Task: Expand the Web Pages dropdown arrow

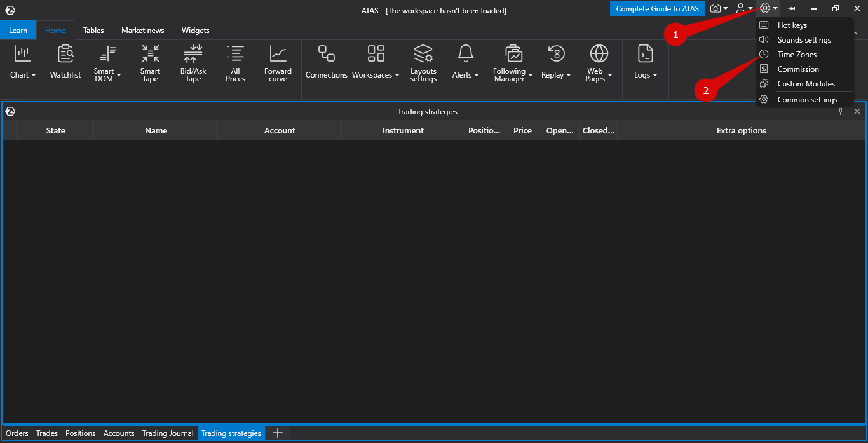Action: [610, 75]
